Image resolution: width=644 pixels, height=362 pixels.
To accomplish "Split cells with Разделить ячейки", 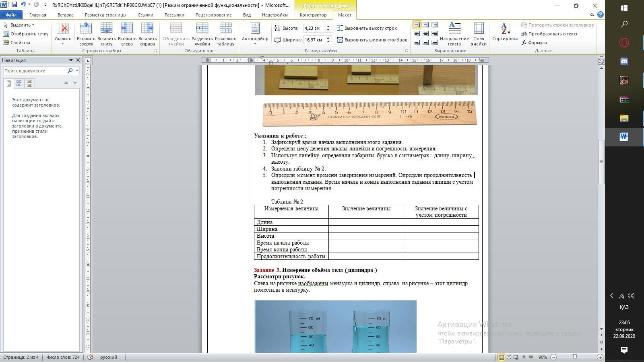I will pyautogui.click(x=202, y=34).
